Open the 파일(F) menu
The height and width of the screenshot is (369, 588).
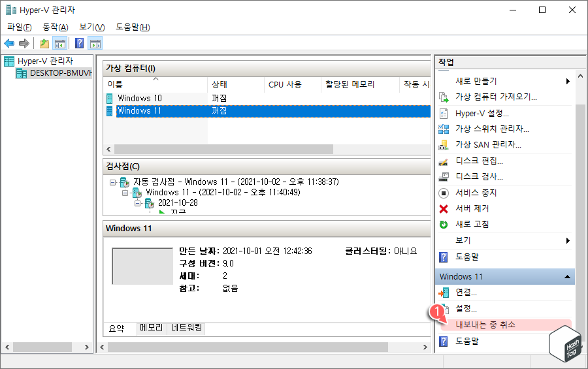pos(20,27)
